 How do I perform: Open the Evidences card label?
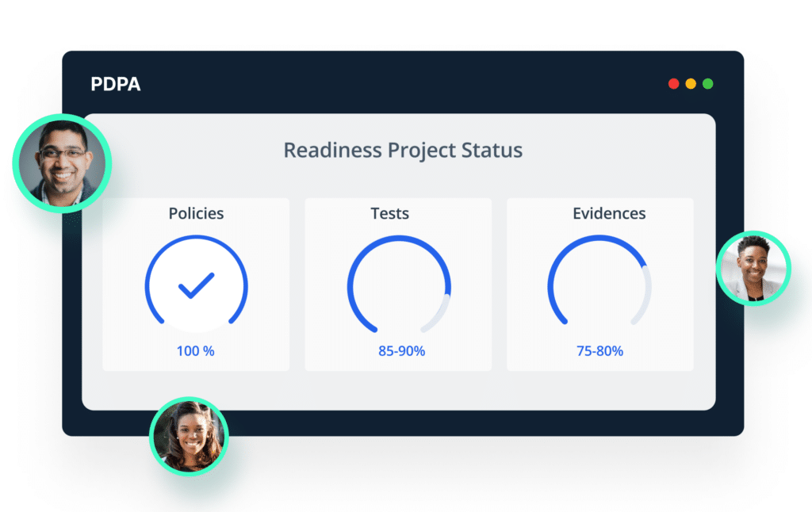[609, 213]
